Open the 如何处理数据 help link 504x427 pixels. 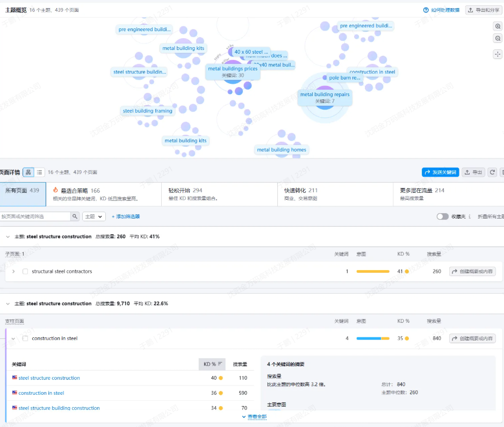[x=441, y=10]
